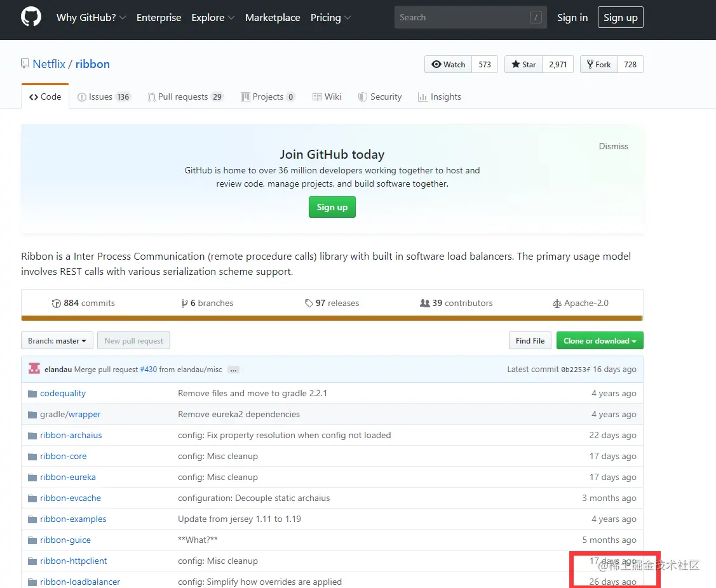The image size is (716, 588).
Task: Switch to the Projects tab
Action: coord(268,97)
